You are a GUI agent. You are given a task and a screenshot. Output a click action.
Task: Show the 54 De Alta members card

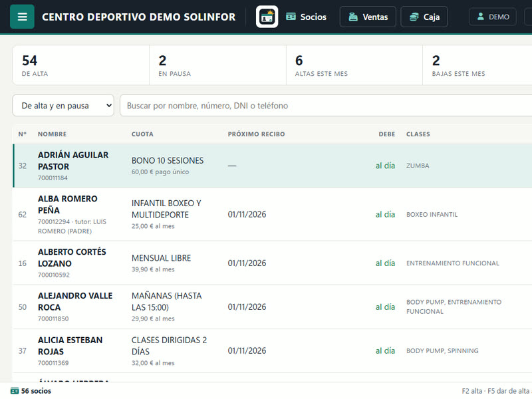(80, 65)
